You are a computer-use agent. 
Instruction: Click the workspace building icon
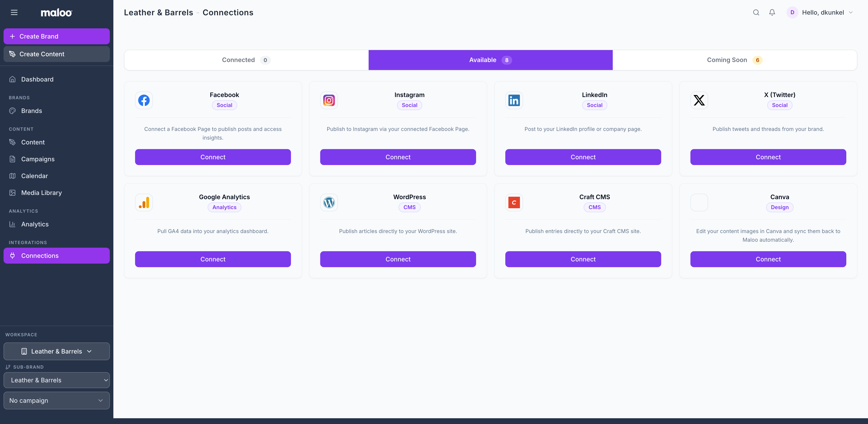click(x=24, y=351)
